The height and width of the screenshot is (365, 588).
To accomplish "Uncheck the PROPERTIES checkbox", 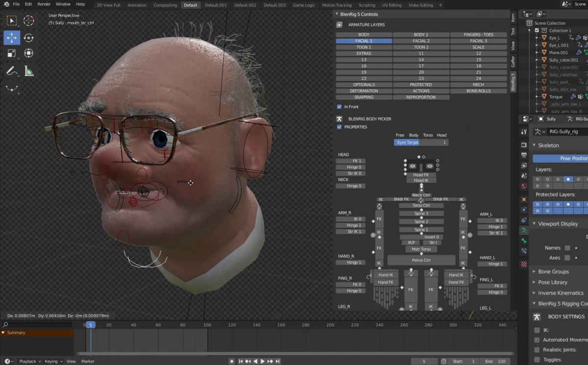I will click(x=339, y=127).
